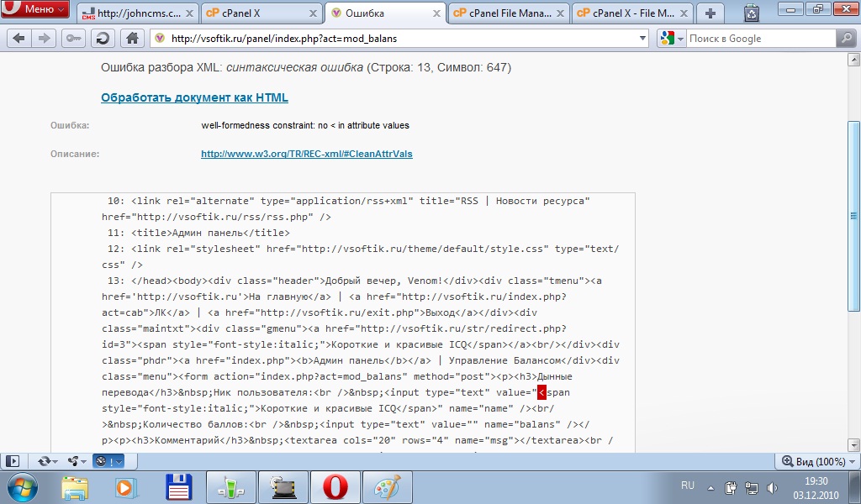Image resolution: width=861 pixels, height=504 pixels.
Task: Go back with the back arrow
Action: click(18, 39)
